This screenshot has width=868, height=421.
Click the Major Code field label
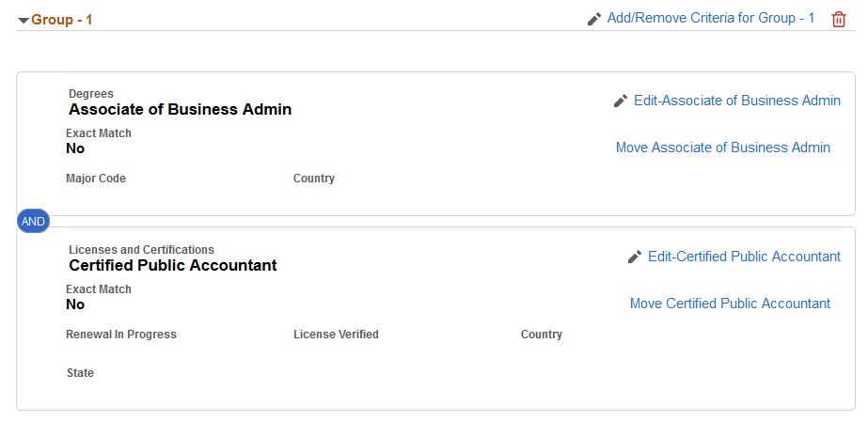click(x=96, y=179)
